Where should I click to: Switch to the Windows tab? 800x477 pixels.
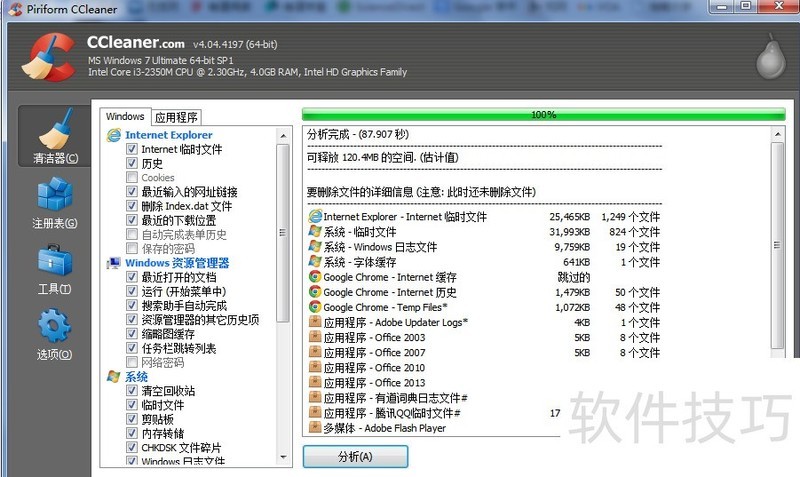click(x=125, y=116)
